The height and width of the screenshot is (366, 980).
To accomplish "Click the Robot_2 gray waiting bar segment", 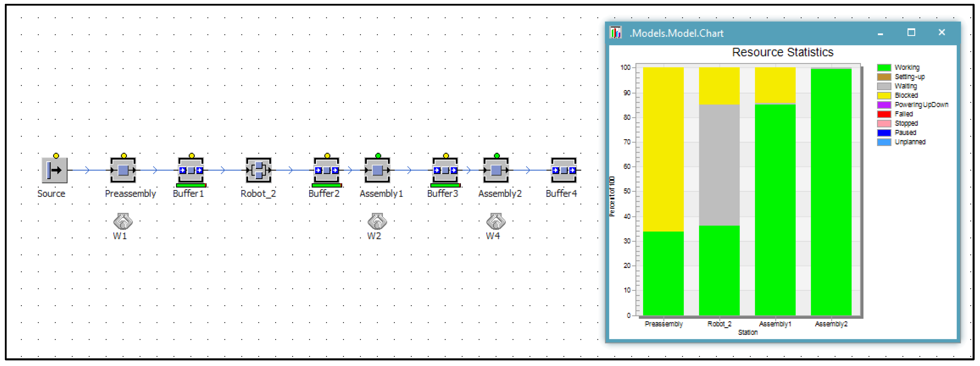I will (x=719, y=165).
